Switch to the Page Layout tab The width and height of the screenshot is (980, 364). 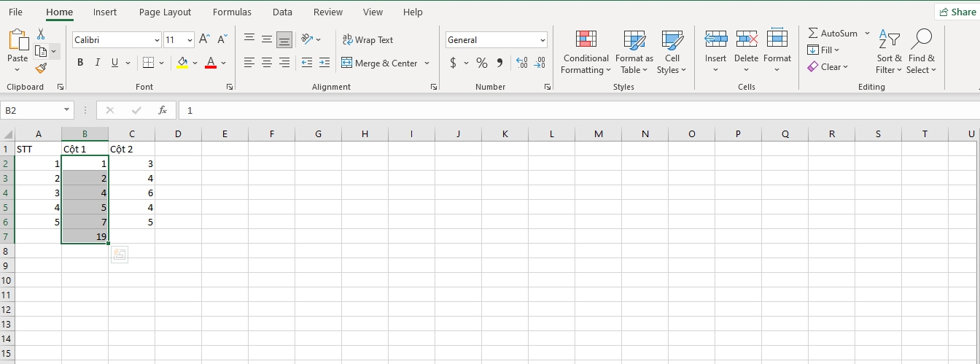[165, 12]
